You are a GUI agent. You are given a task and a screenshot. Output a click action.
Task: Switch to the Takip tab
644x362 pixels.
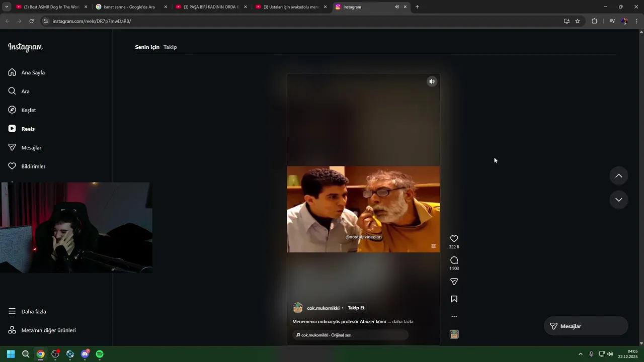[x=170, y=47]
